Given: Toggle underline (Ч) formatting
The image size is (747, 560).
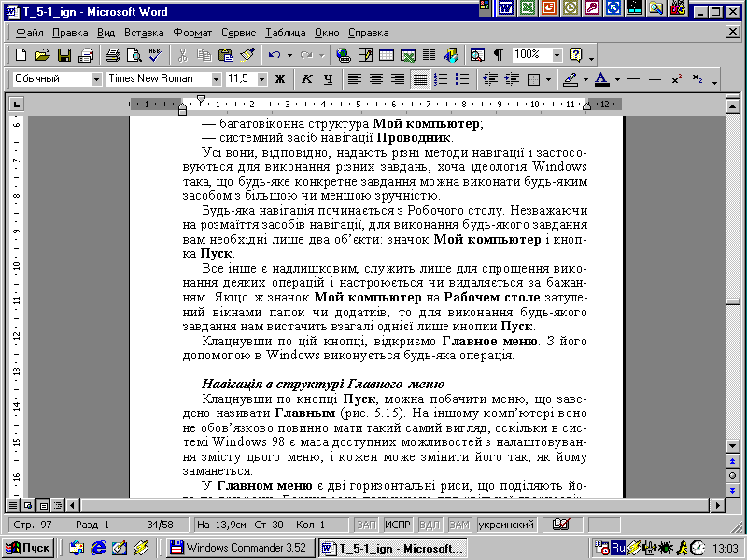Looking at the screenshot, I should (329, 79).
